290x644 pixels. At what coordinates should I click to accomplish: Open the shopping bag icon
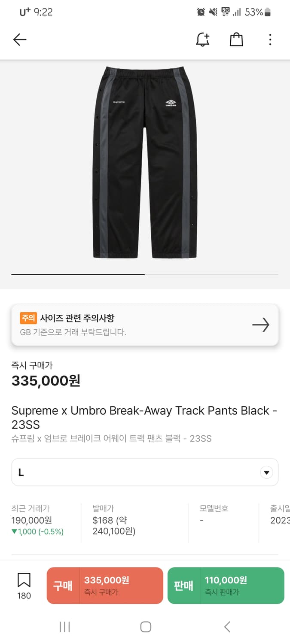coord(236,40)
